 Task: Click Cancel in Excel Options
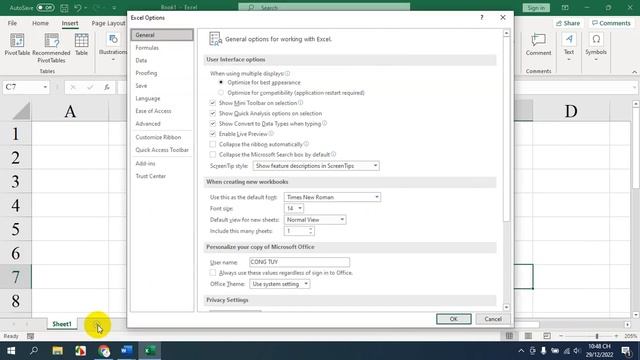[493, 319]
